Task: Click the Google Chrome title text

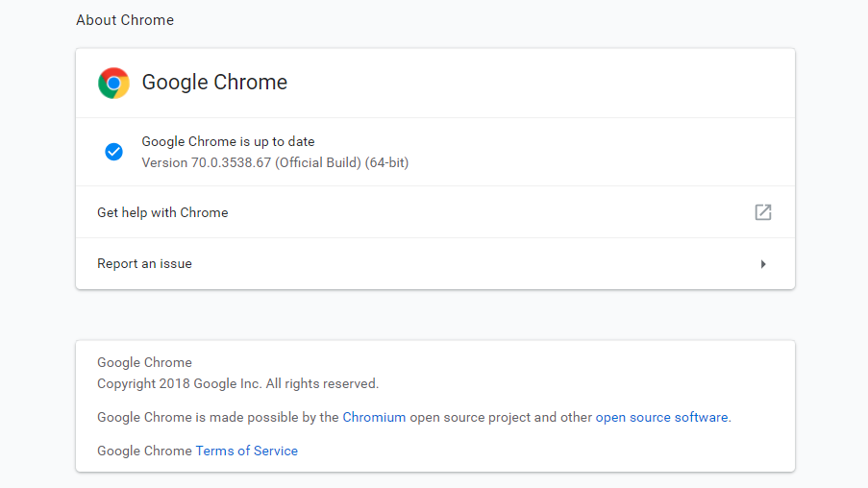Action: click(214, 83)
